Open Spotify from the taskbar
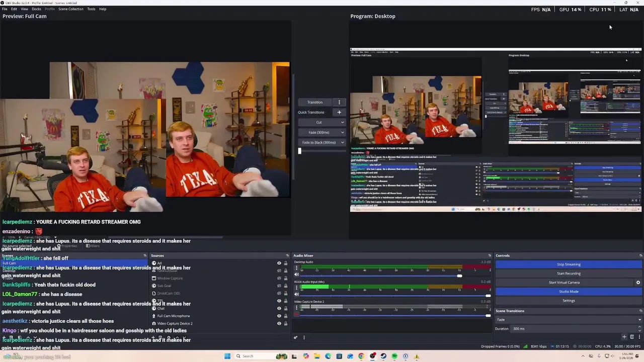The image size is (644, 362). pos(394,356)
